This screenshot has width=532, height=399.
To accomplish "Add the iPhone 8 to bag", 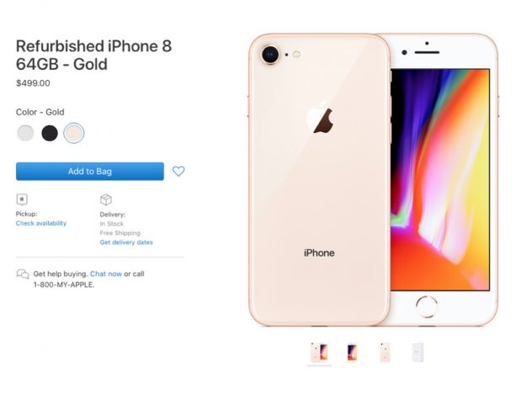I will [x=90, y=172].
